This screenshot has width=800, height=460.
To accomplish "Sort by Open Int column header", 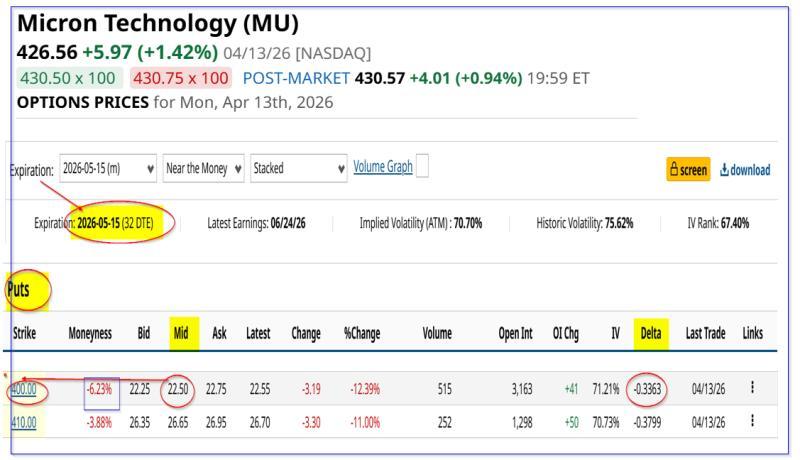I will click(x=515, y=334).
